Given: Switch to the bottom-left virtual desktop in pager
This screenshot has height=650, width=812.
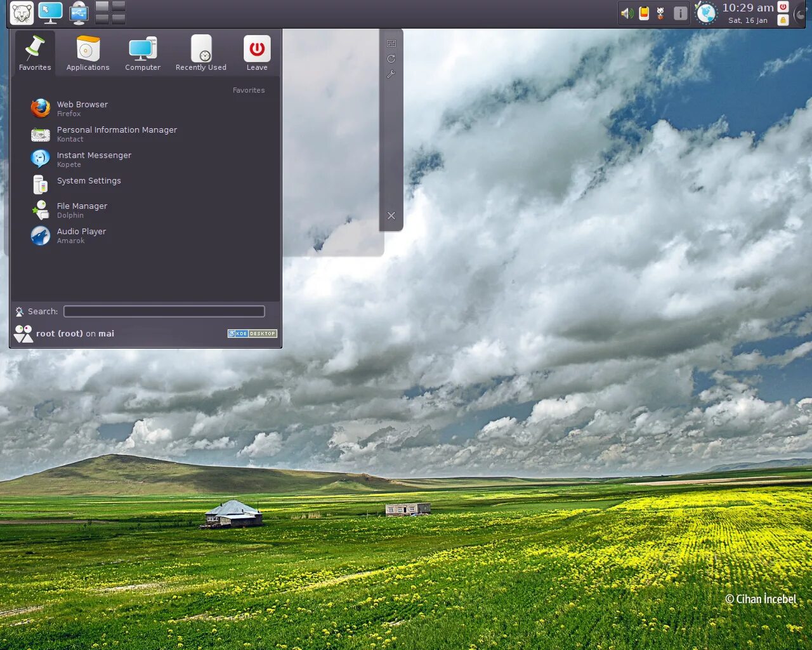Looking at the screenshot, I should (101, 19).
